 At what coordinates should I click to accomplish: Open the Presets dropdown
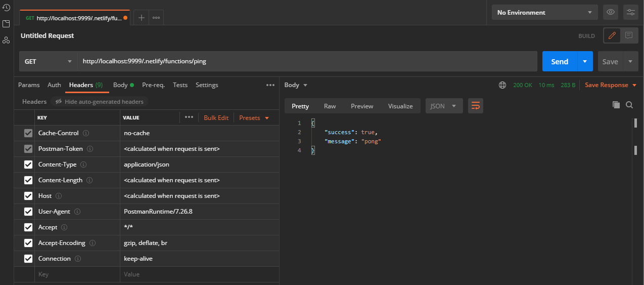coord(254,117)
